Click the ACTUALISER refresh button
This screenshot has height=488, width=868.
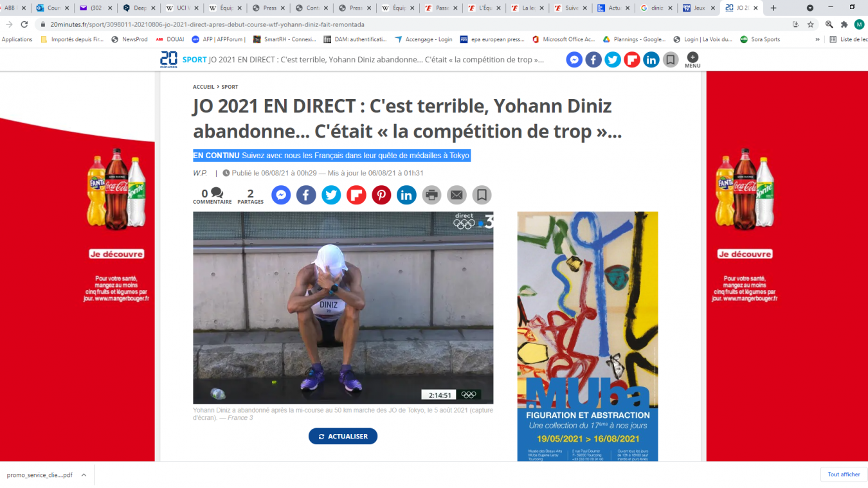tap(343, 437)
